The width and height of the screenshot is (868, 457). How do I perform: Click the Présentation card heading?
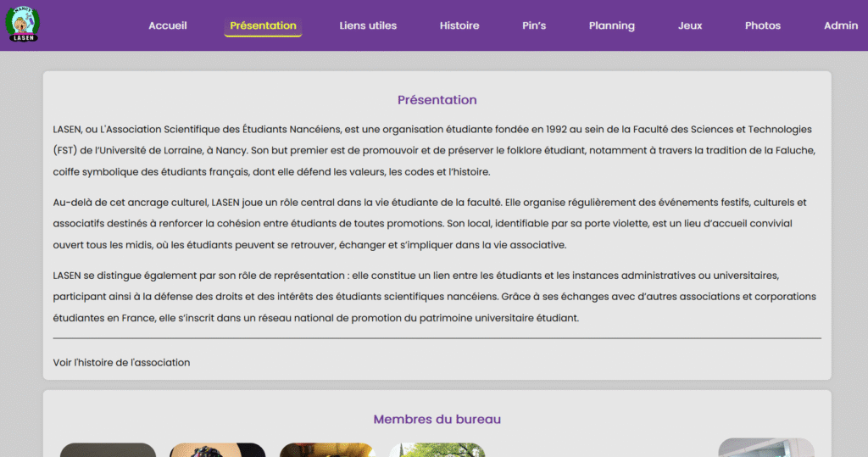(437, 100)
